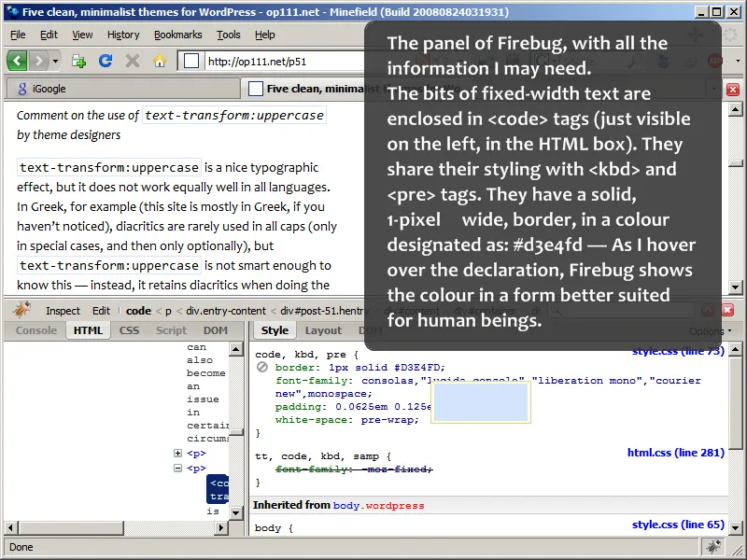Viewport: 747px width, 560px height.
Task: Open the File menu
Action: click(x=18, y=35)
